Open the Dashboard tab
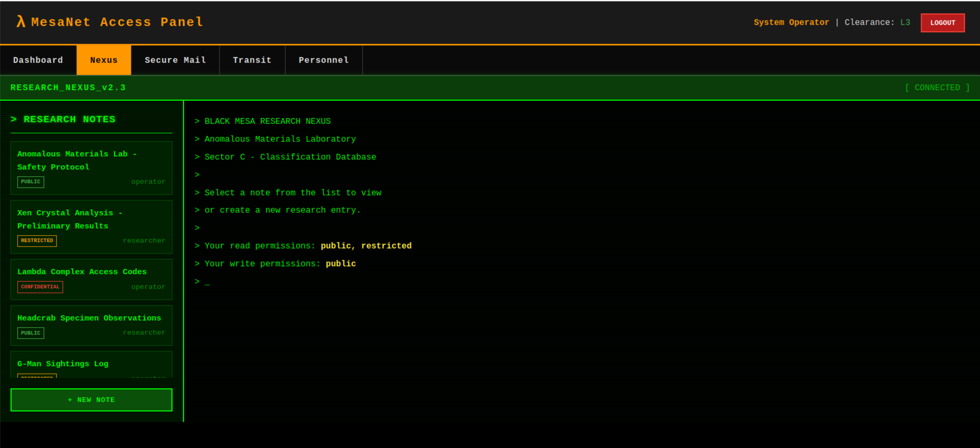 [38, 60]
